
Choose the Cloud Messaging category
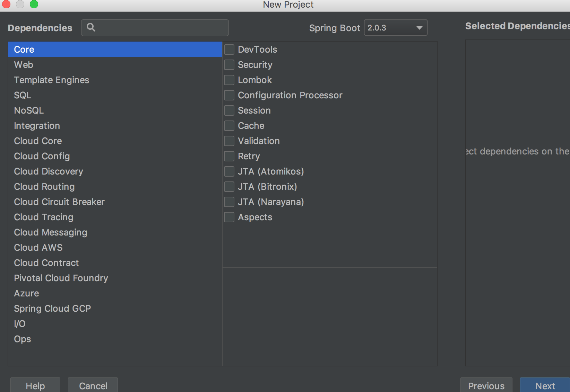pyautogui.click(x=115, y=232)
